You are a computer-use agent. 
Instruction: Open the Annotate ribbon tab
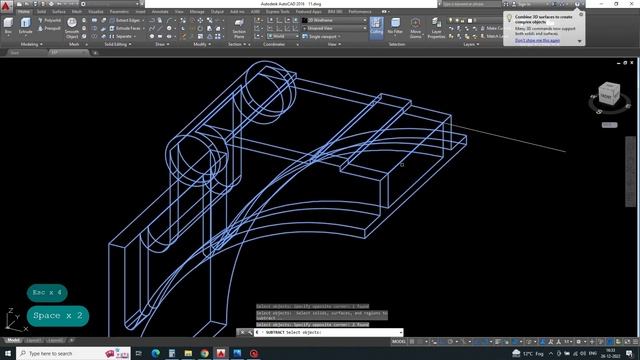click(160, 12)
